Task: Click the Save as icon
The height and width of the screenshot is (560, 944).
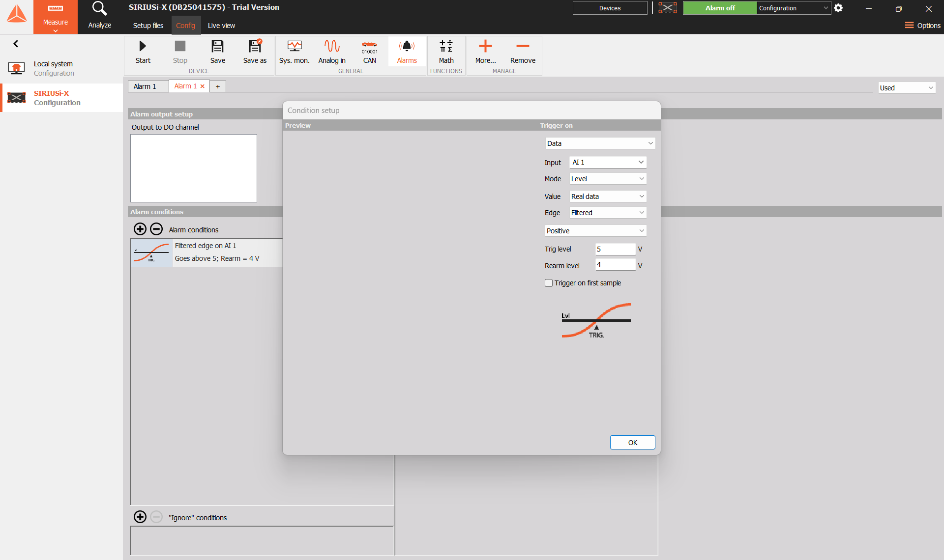Action: tap(255, 46)
